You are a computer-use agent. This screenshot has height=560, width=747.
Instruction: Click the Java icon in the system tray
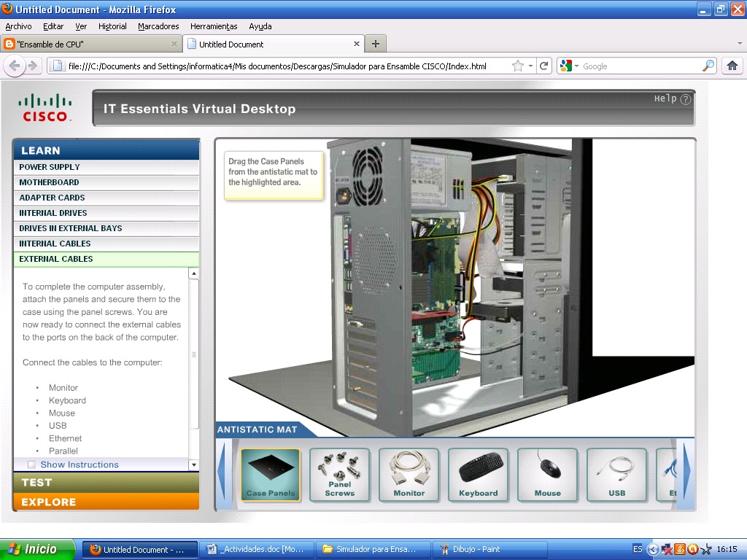pyautogui.click(x=680, y=549)
